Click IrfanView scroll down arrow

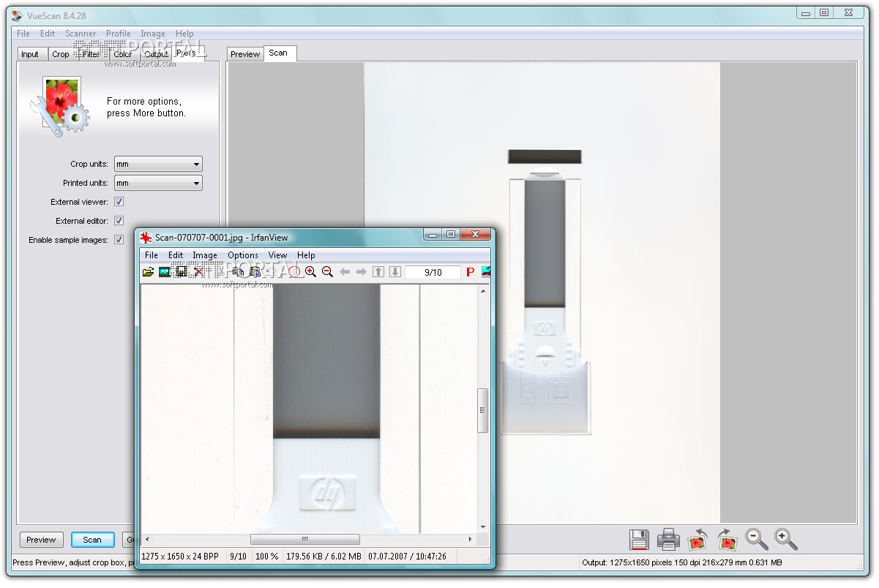point(482,527)
